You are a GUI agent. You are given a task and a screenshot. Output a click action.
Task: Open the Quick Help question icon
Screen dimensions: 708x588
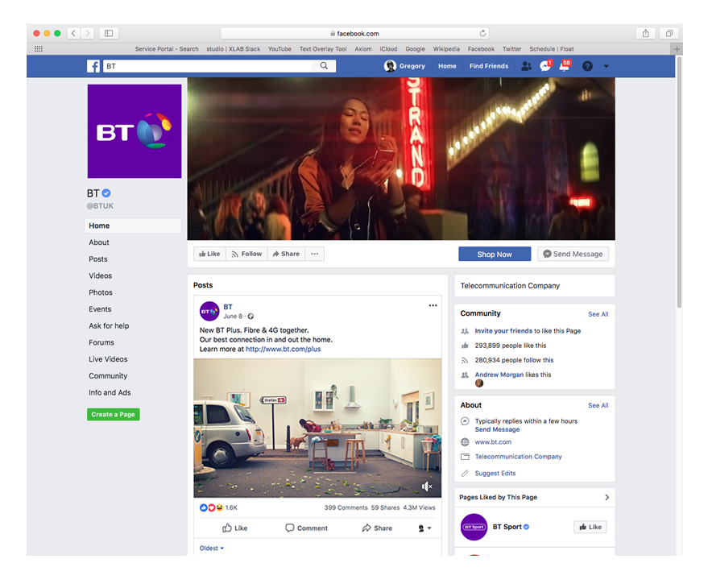(587, 66)
